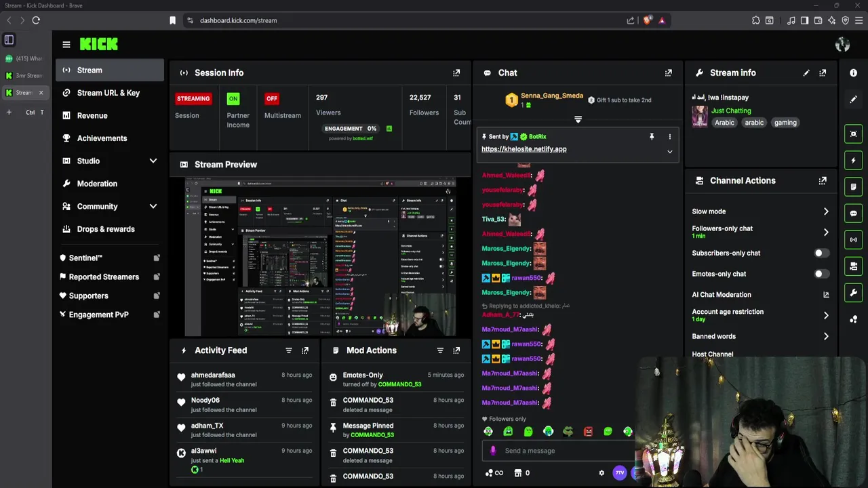868x488 pixels.
Task: Click ahmedarafaaa in Activity Feed
Action: click(x=213, y=375)
